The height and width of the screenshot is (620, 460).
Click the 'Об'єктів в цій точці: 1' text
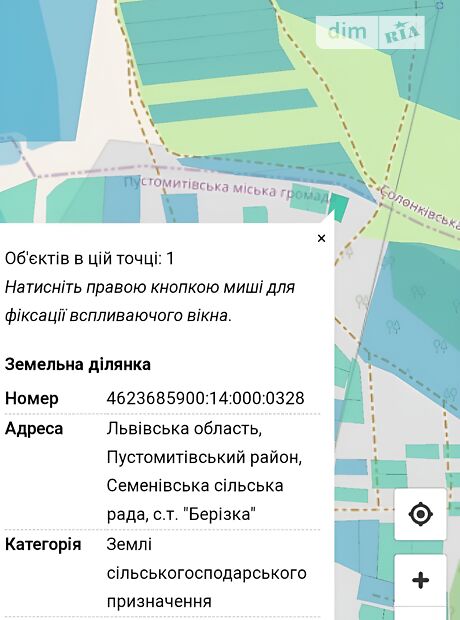(89, 259)
